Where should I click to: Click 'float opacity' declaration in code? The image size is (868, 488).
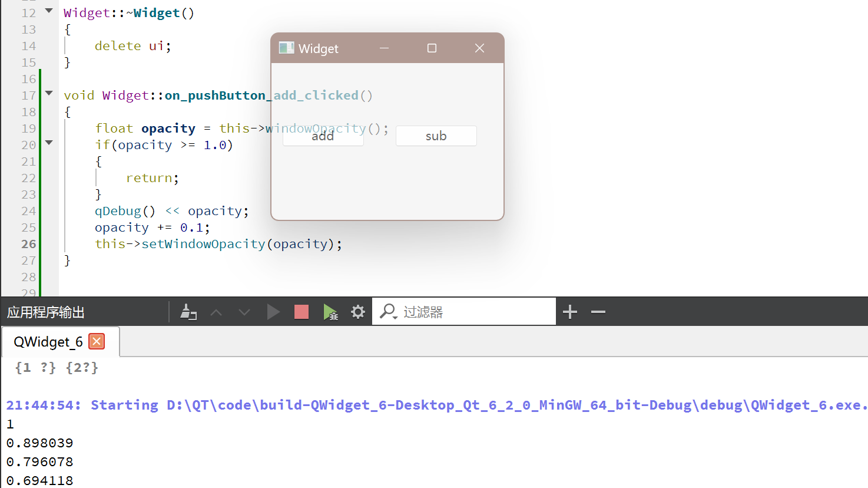(x=145, y=128)
